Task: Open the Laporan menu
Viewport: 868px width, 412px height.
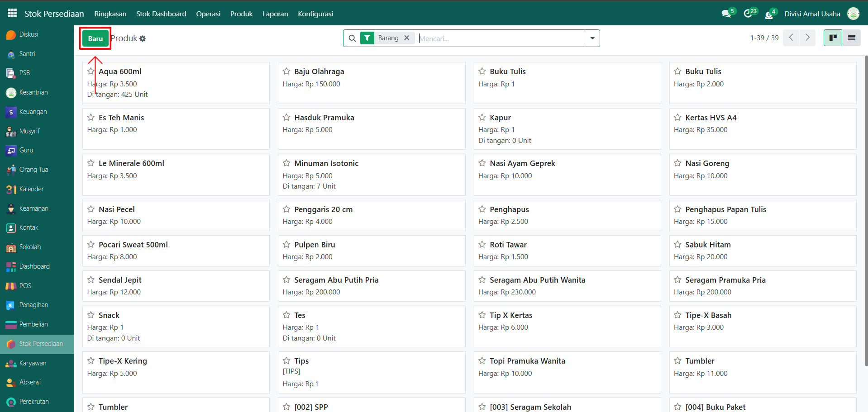Action: [275, 14]
